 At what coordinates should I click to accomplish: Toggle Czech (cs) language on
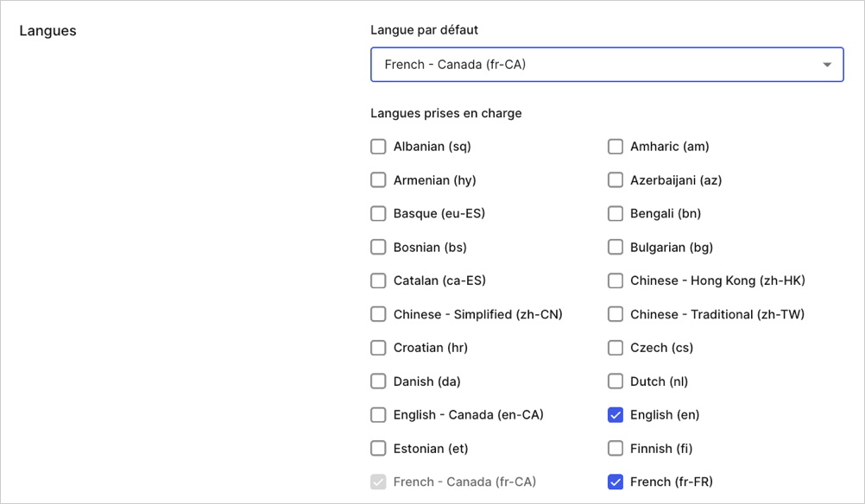(x=616, y=348)
